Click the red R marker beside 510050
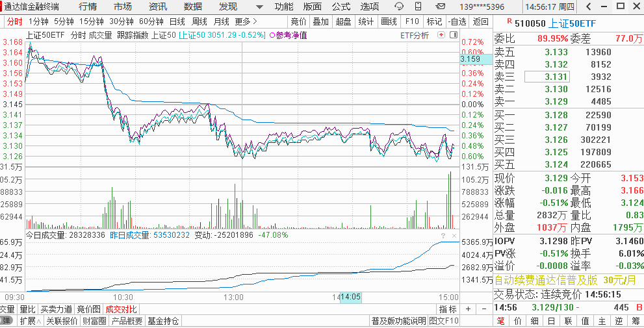Screen dimensions: 644x328 click(x=509, y=21)
